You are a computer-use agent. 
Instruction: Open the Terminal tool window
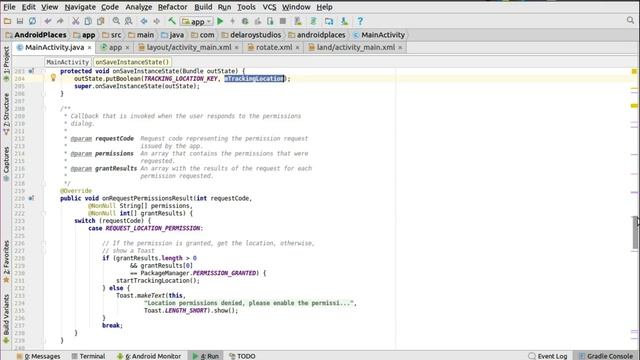pos(88,356)
